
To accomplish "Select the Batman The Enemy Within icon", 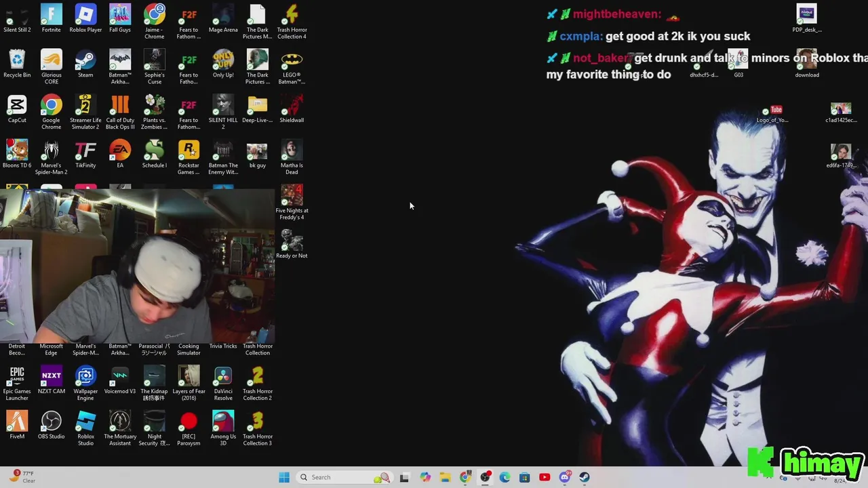I will [x=223, y=158].
